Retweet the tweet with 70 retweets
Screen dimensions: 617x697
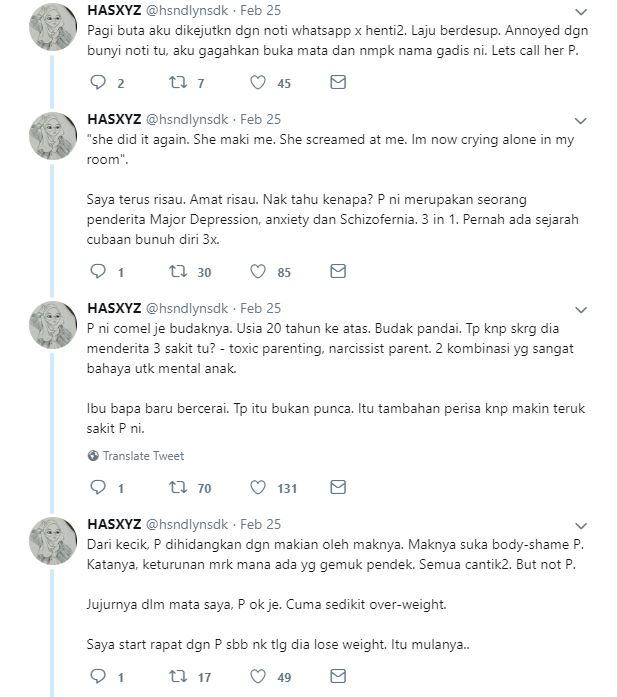pos(178,487)
